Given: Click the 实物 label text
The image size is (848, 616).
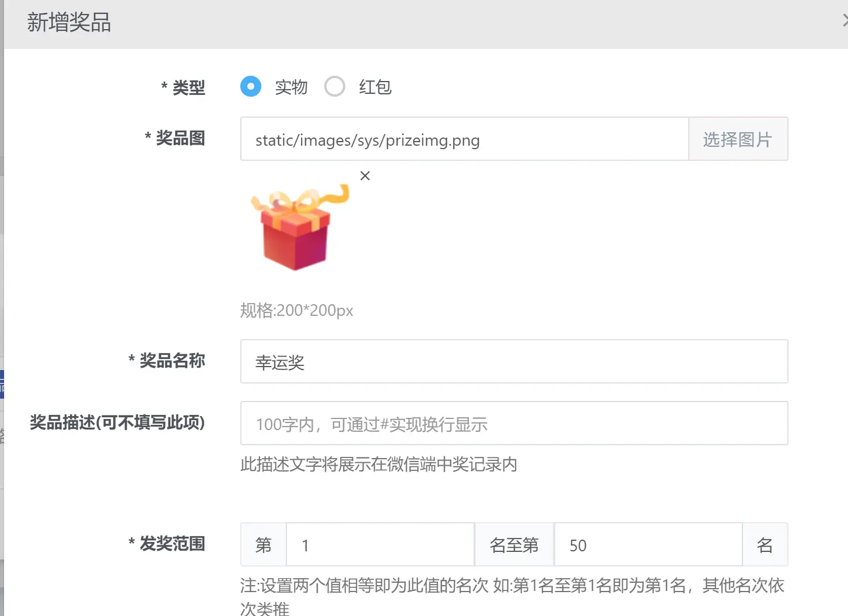Looking at the screenshot, I should coord(291,87).
